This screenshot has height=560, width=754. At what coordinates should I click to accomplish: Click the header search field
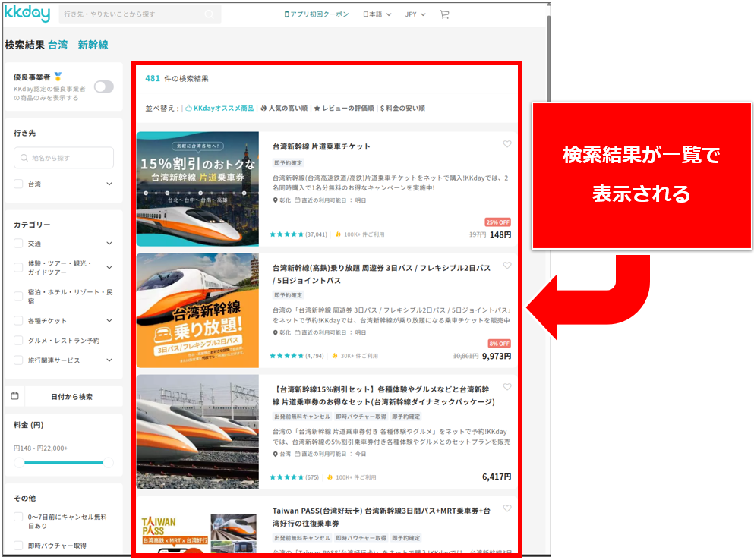(140, 14)
